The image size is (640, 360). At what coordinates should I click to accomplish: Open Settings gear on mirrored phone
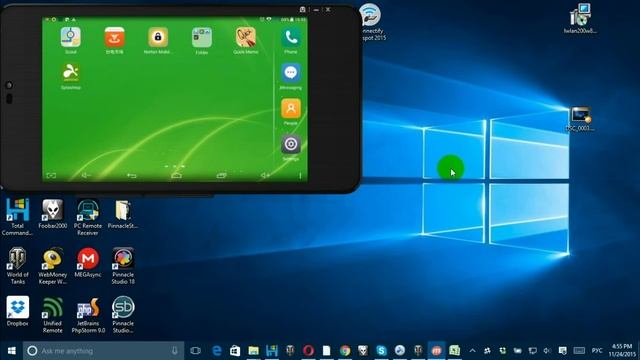pos(291,144)
